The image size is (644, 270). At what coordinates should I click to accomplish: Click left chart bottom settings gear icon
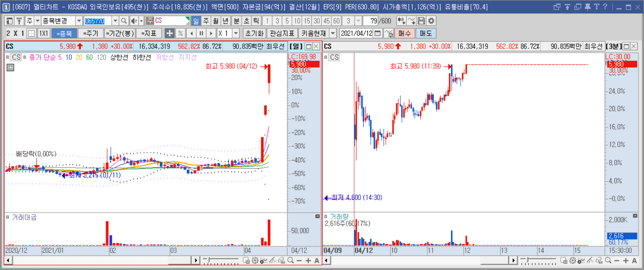(255, 260)
